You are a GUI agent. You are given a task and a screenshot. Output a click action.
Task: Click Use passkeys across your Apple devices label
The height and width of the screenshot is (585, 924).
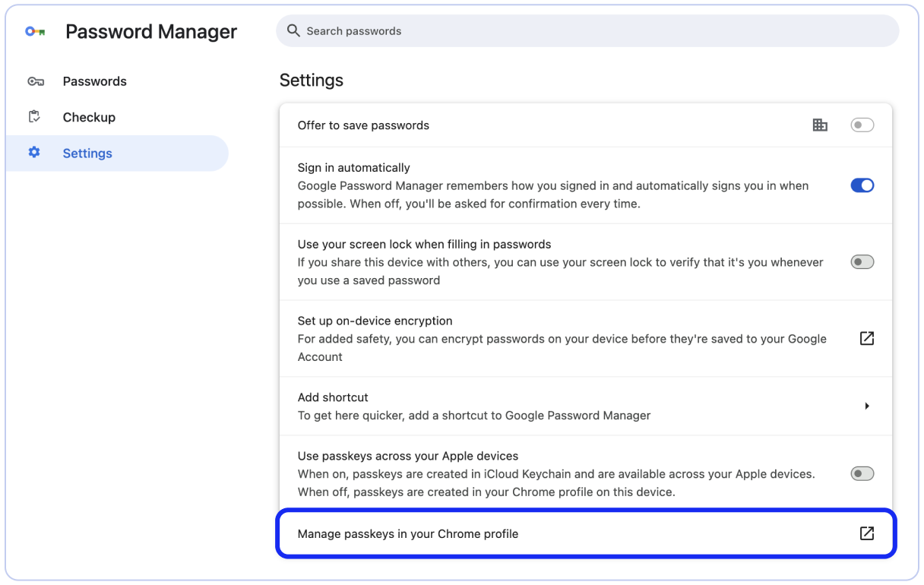pos(408,457)
